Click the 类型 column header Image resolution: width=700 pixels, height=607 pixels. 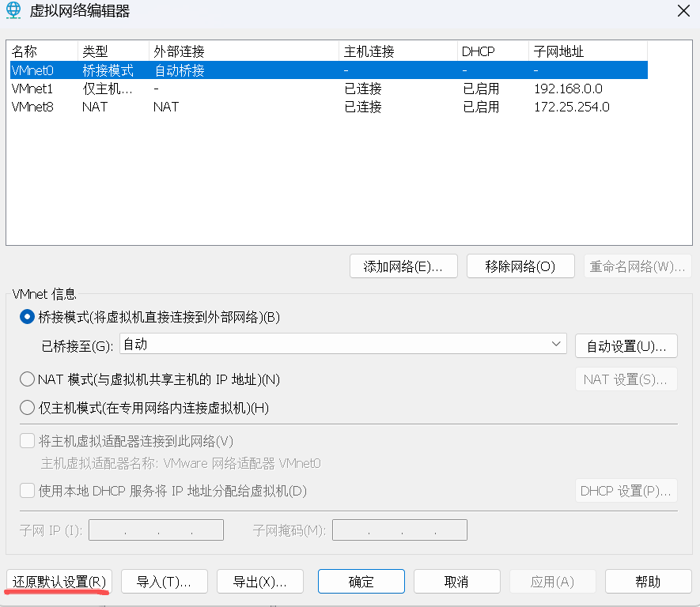click(x=113, y=51)
